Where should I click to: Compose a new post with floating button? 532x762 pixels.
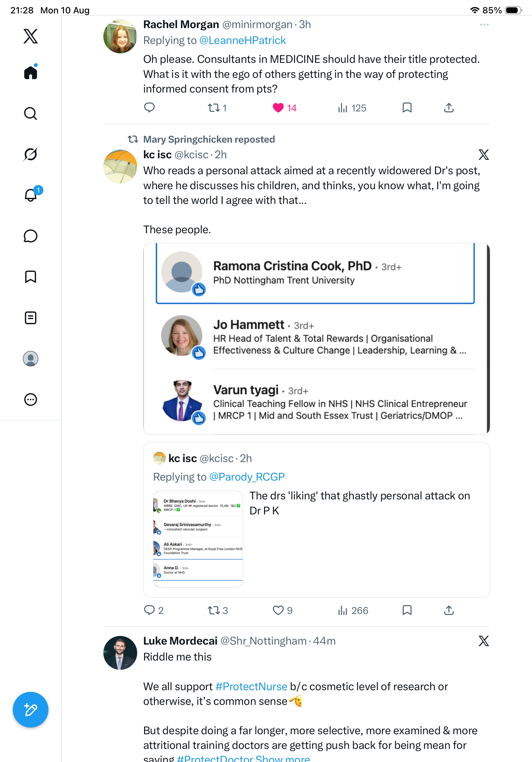pos(31,710)
